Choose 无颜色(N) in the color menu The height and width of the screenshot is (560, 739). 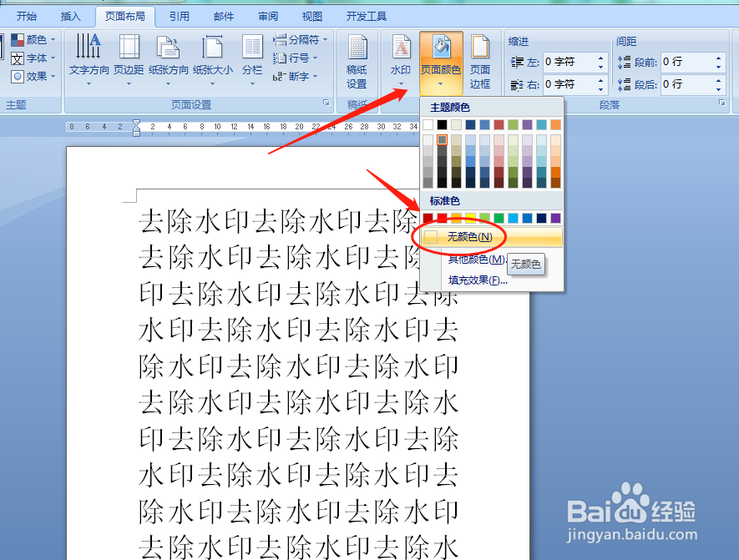coord(492,237)
